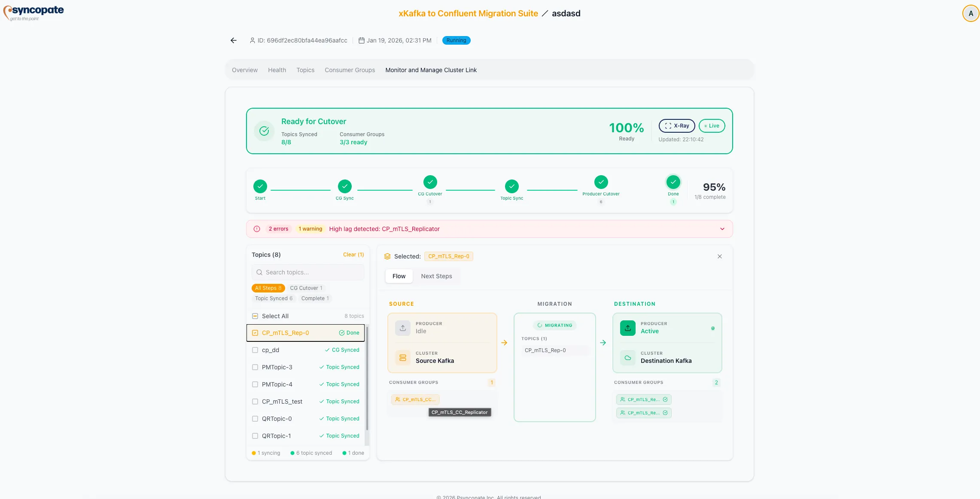Check the PMTopic-3 checkbox
The width and height of the screenshot is (980, 499).
click(255, 367)
